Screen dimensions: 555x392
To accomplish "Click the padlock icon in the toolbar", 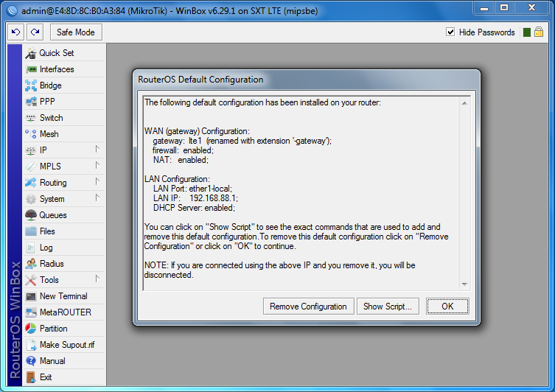I will tap(538, 32).
